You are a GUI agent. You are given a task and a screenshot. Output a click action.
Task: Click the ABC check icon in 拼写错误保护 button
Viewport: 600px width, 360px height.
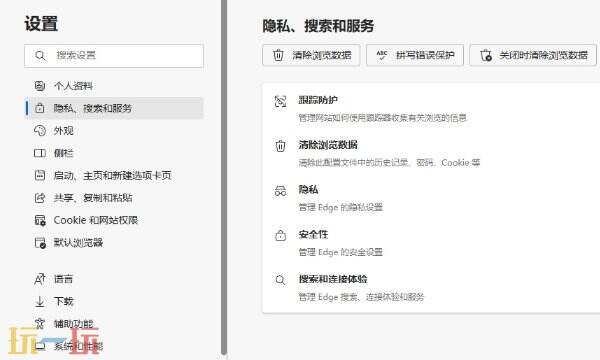[382, 55]
